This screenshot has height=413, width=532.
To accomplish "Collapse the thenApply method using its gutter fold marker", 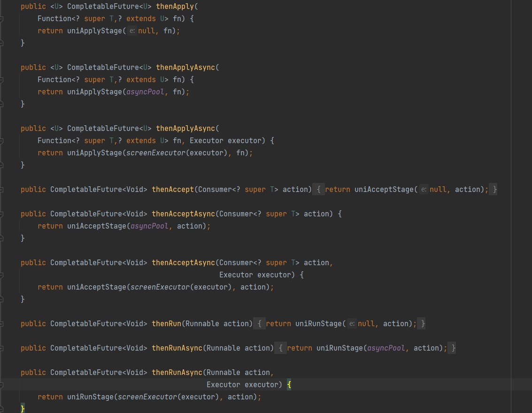I will coord(2,19).
